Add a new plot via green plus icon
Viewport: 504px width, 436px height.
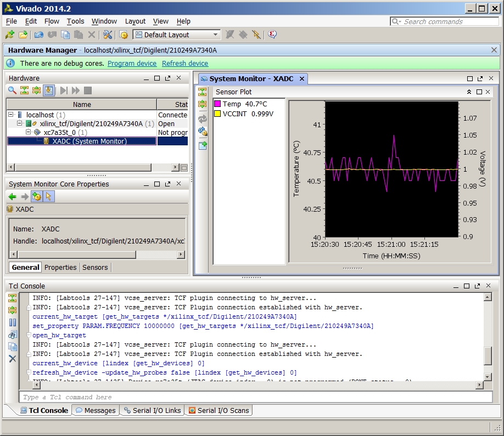tap(203, 145)
